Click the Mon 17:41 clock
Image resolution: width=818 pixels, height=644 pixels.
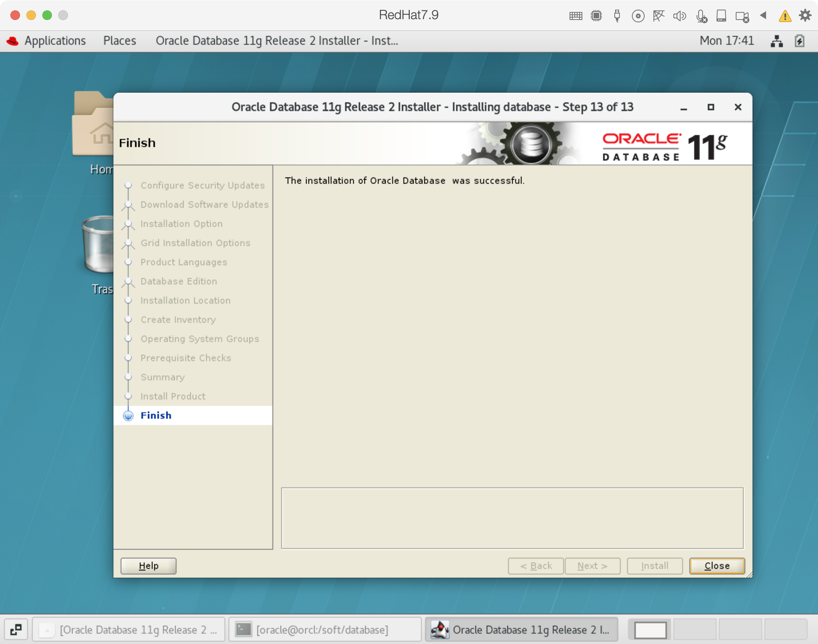(727, 41)
